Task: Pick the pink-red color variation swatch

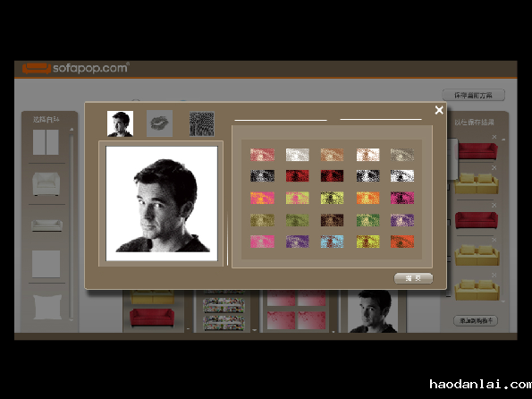Action: 262,155
